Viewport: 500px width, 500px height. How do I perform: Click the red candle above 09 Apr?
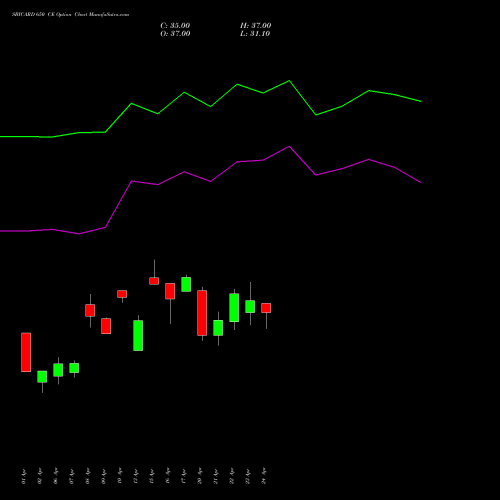[106, 326]
